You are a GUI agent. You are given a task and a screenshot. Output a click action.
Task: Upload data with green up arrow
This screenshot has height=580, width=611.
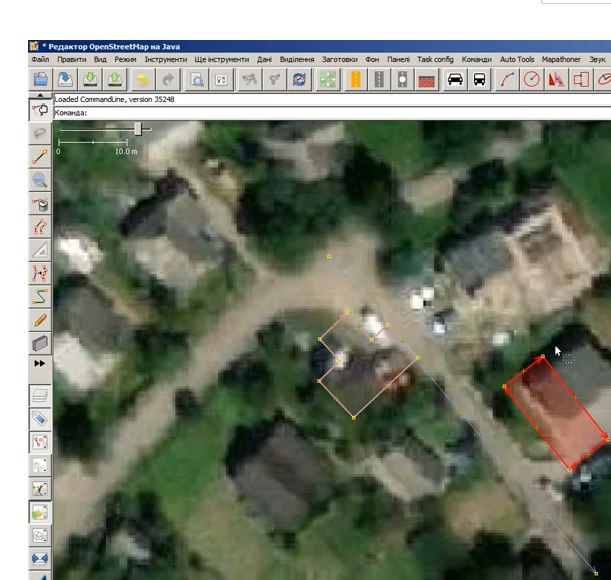(115, 80)
